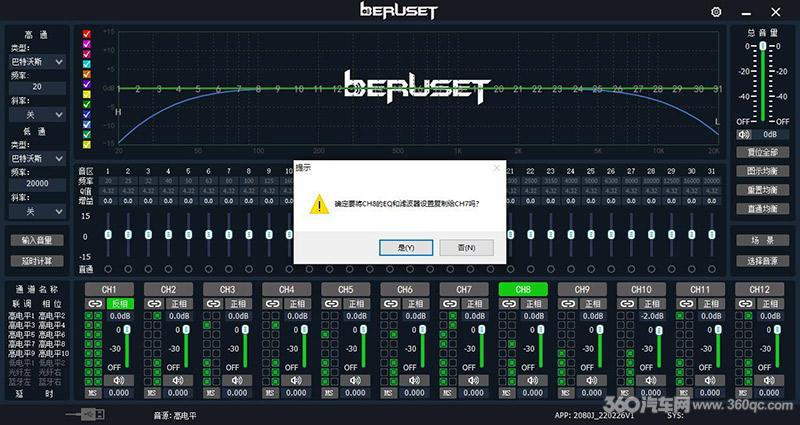Open high-pass 类型 dropdown 巴特沃斯
Viewport: 800px width, 425px height.
pyautogui.click(x=37, y=62)
